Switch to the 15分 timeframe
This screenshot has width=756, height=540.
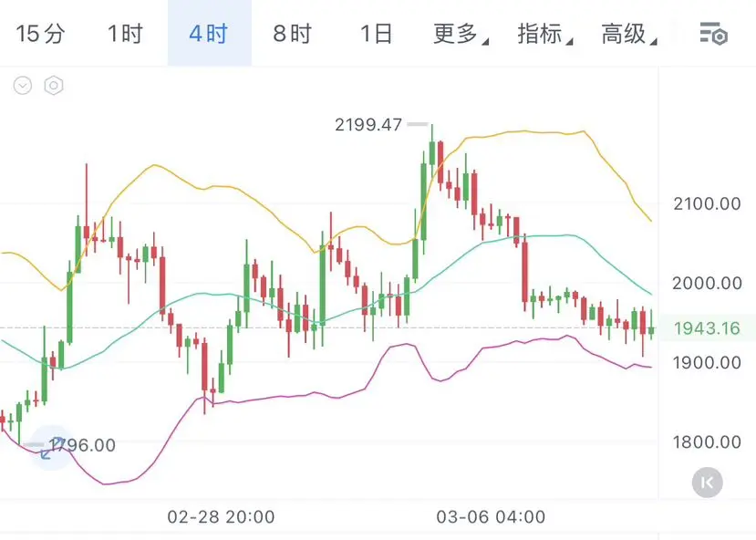click(41, 35)
